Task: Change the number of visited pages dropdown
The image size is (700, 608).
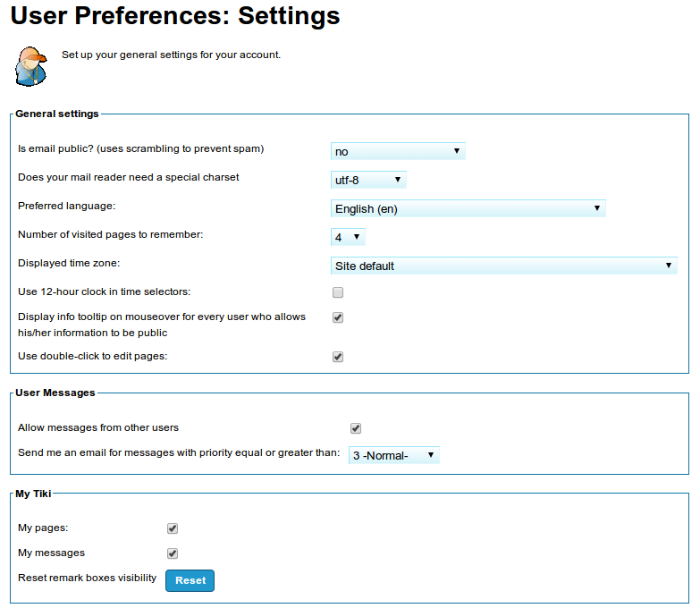Action: tap(348, 237)
